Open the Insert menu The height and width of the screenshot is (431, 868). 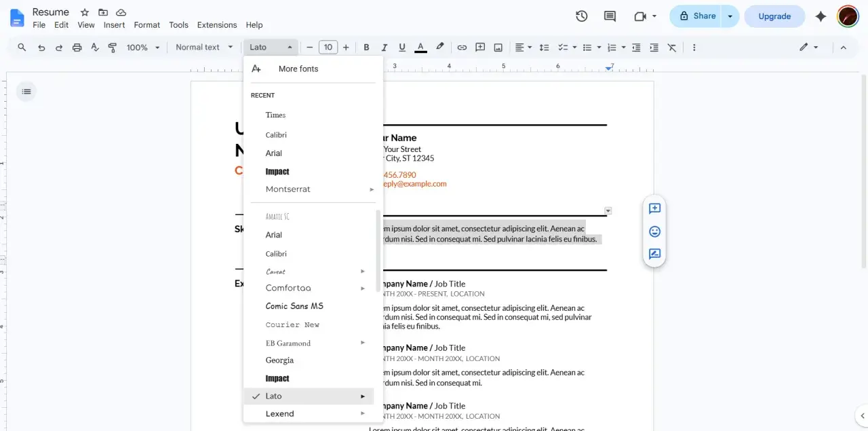tap(114, 25)
